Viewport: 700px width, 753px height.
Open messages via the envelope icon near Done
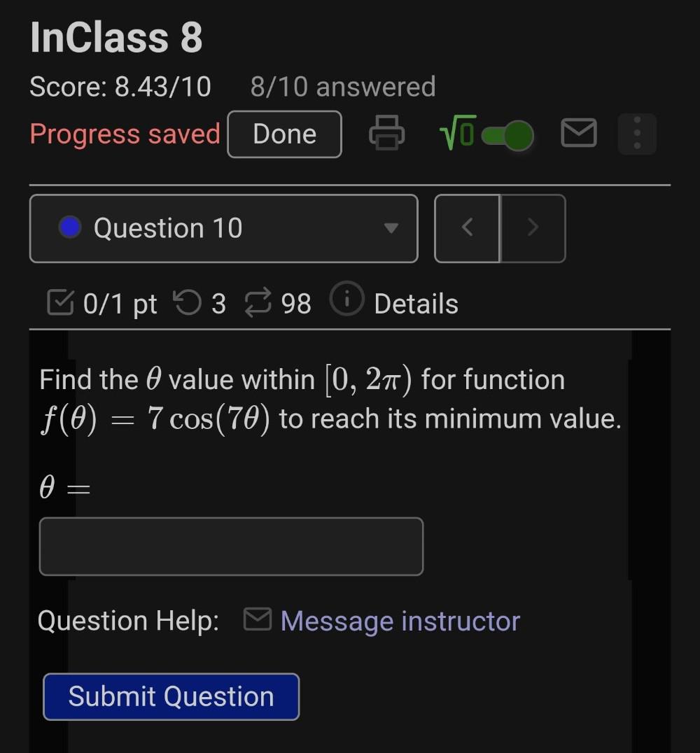tap(578, 133)
